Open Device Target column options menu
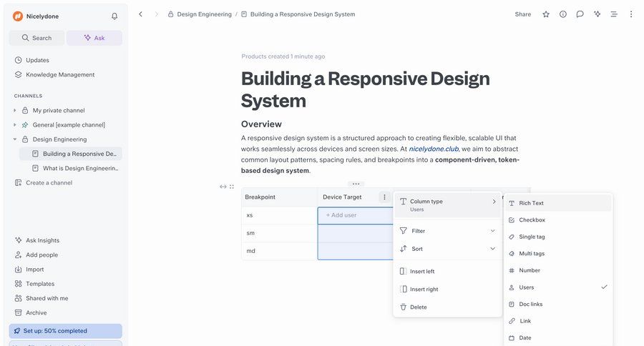 click(x=384, y=197)
